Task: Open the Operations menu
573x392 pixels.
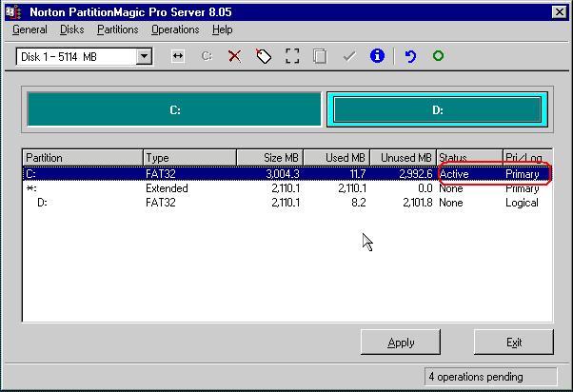Action: [x=175, y=29]
